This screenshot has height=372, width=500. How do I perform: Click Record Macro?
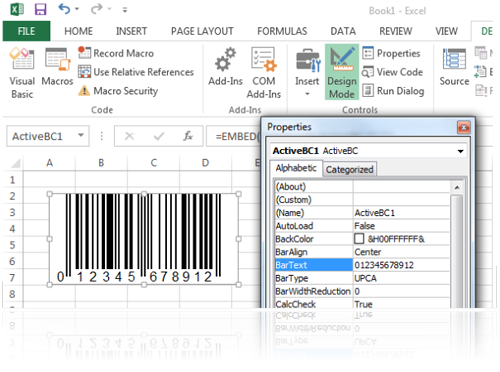(116, 53)
